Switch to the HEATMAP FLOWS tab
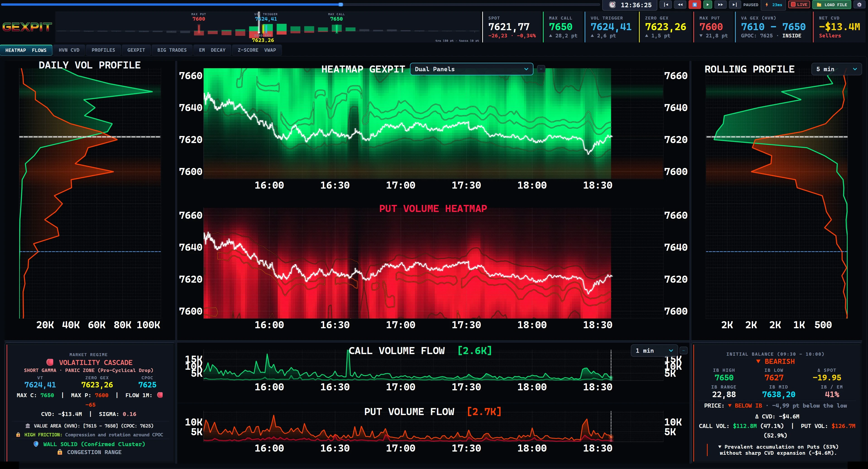The image size is (868, 469). 26,50
